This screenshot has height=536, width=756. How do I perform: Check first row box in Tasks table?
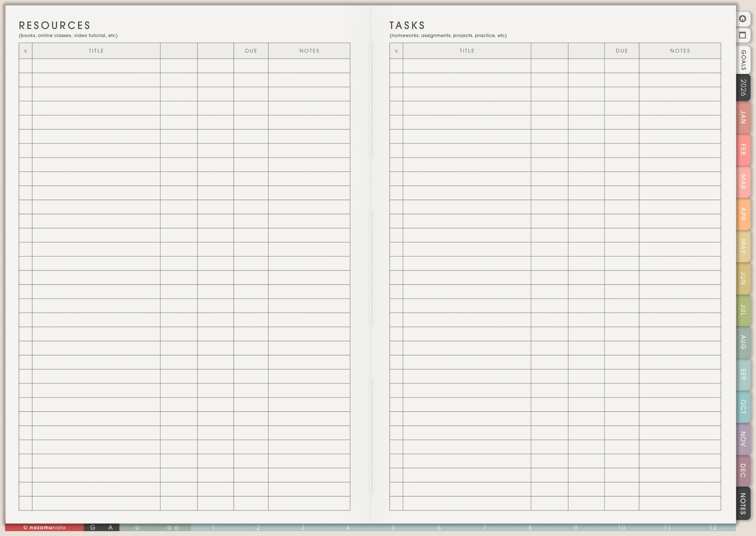coord(396,66)
